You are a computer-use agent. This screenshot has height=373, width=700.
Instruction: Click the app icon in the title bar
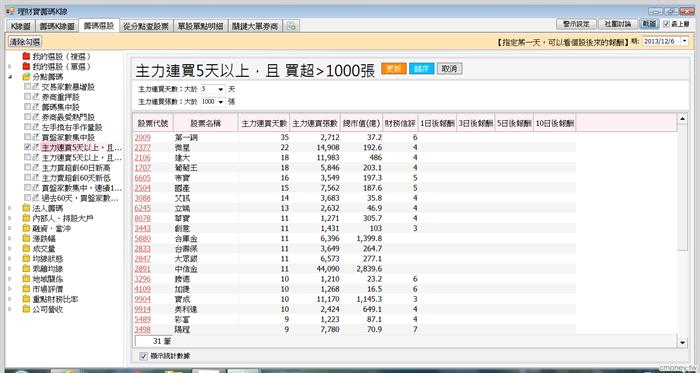pos(10,10)
